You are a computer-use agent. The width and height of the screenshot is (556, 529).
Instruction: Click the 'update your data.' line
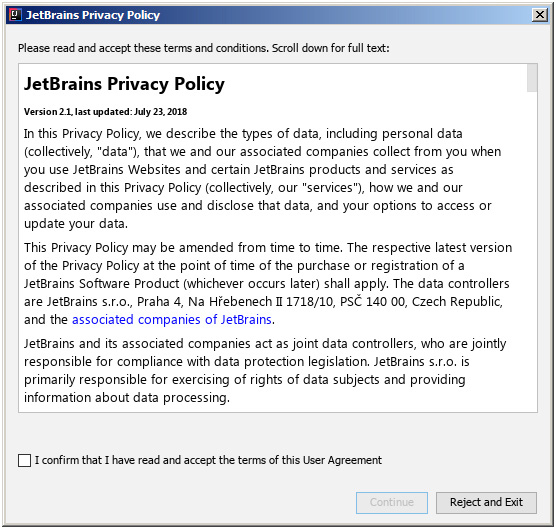click(76, 224)
